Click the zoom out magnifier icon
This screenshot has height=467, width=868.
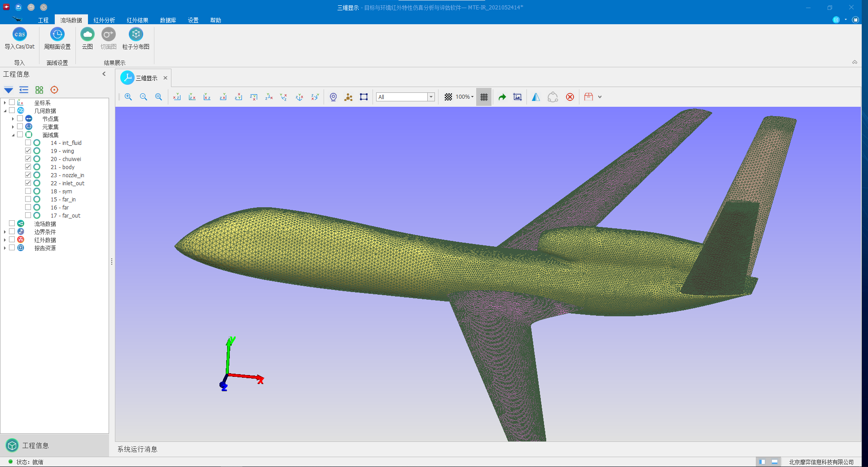click(144, 97)
